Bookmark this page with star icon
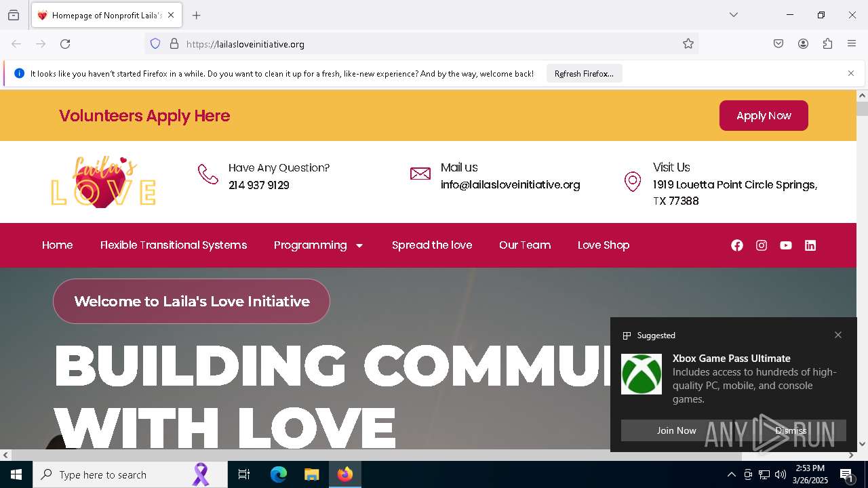Viewport: 868px width, 488px height. 688,44
